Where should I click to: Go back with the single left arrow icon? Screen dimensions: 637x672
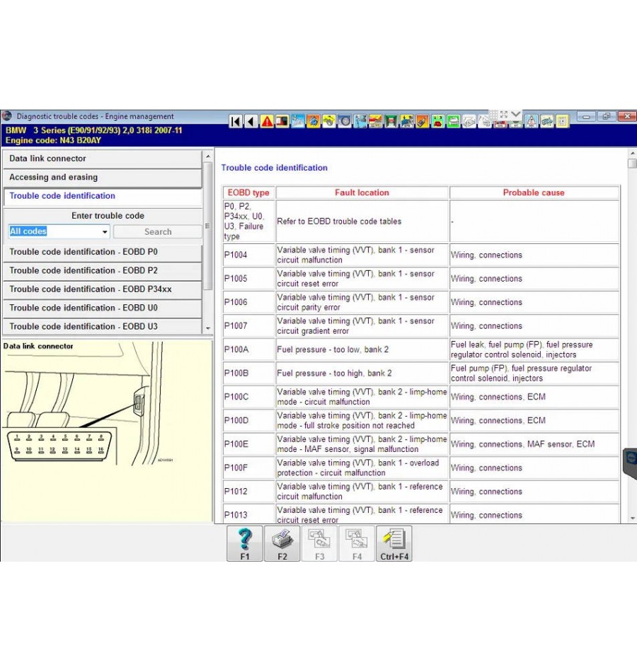point(251,121)
